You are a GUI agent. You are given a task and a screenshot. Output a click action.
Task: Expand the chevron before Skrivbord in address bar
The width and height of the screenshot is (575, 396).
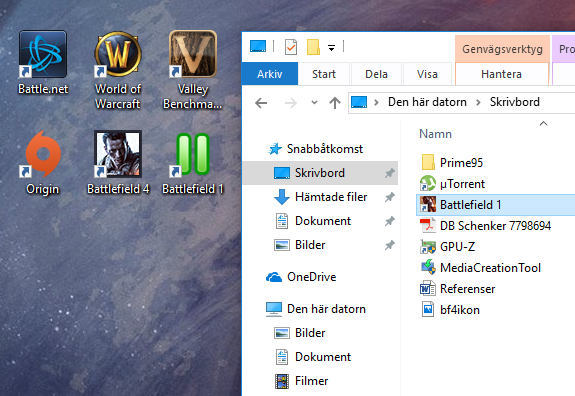click(478, 102)
